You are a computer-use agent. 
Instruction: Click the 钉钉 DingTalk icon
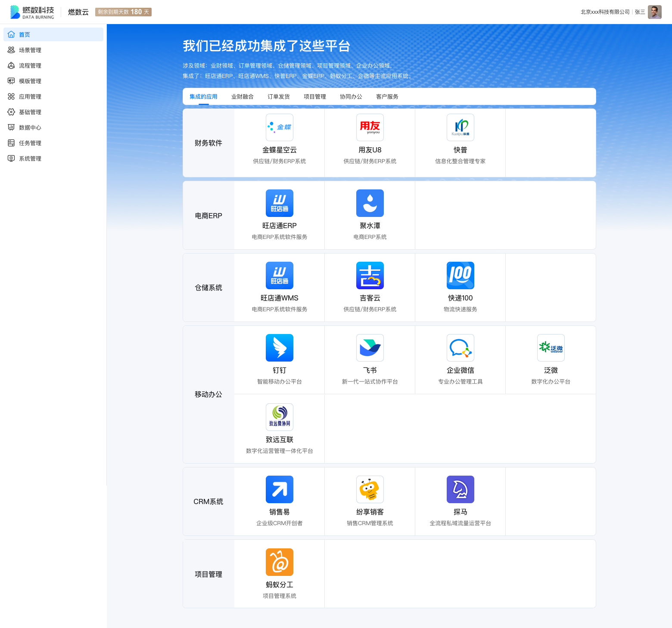[280, 348]
